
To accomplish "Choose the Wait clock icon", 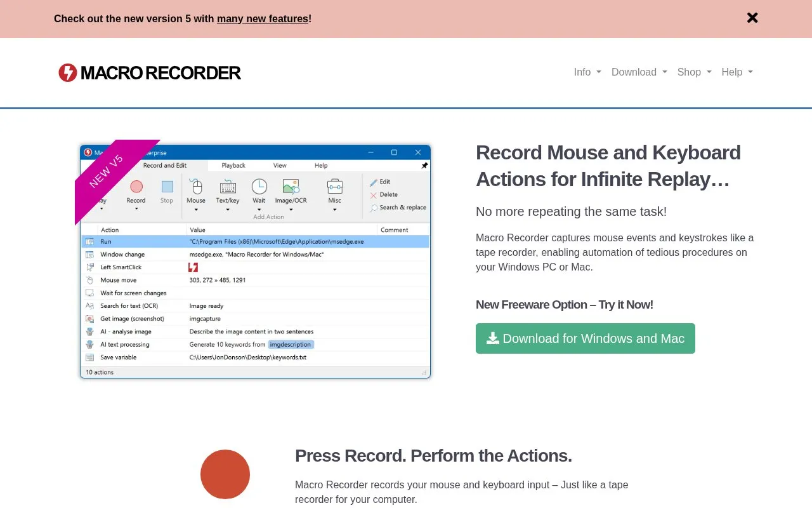I will tap(259, 186).
